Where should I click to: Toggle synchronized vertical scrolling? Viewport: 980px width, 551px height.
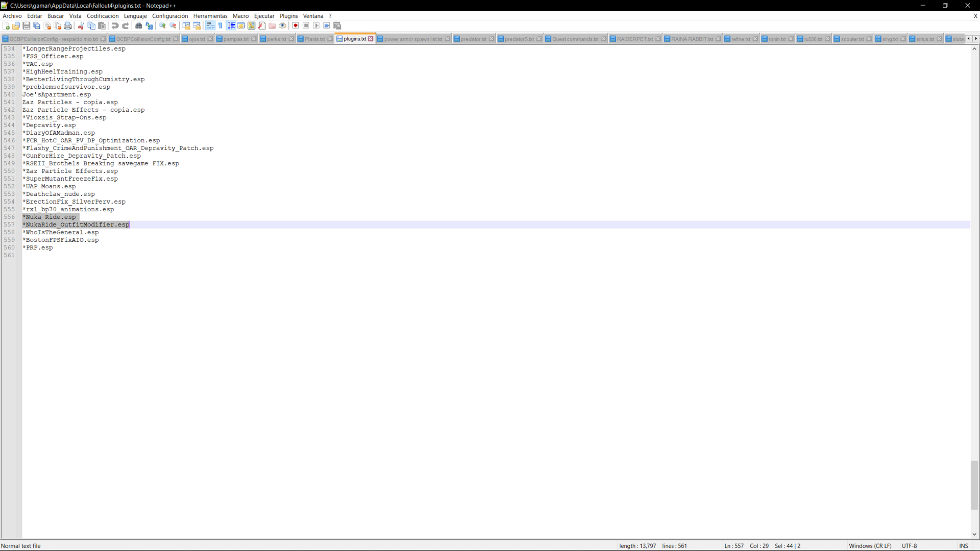[186, 26]
